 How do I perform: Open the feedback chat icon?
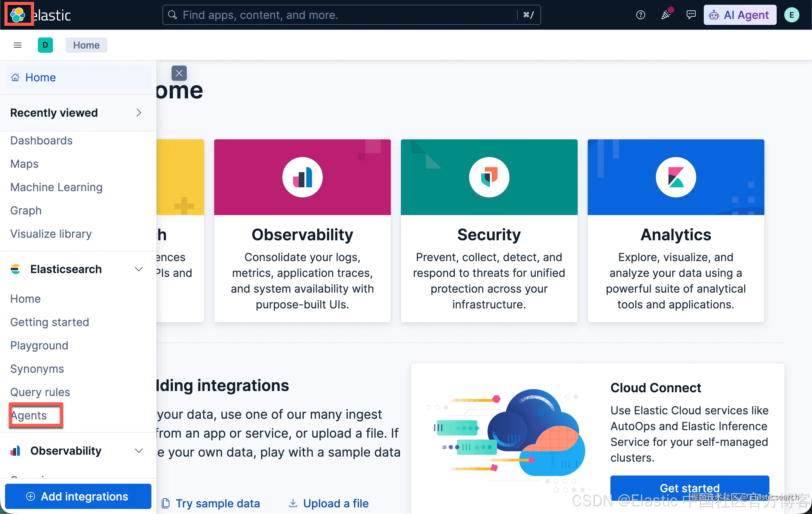pos(691,15)
